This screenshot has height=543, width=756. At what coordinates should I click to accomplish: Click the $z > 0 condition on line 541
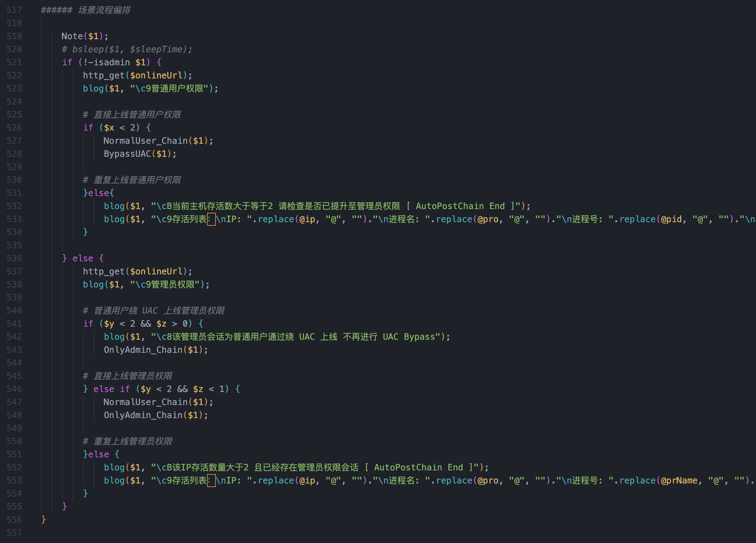[x=172, y=324]
